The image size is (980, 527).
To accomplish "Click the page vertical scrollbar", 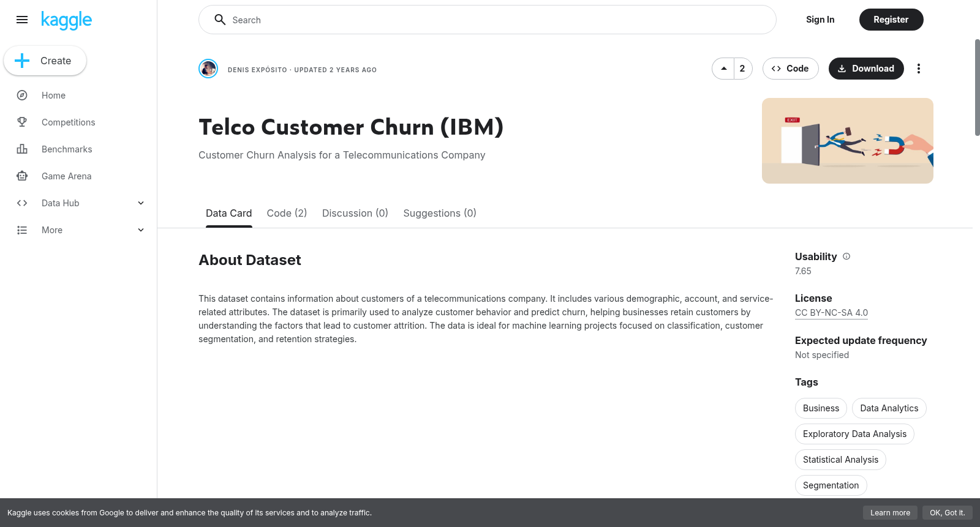I will 977,87.
